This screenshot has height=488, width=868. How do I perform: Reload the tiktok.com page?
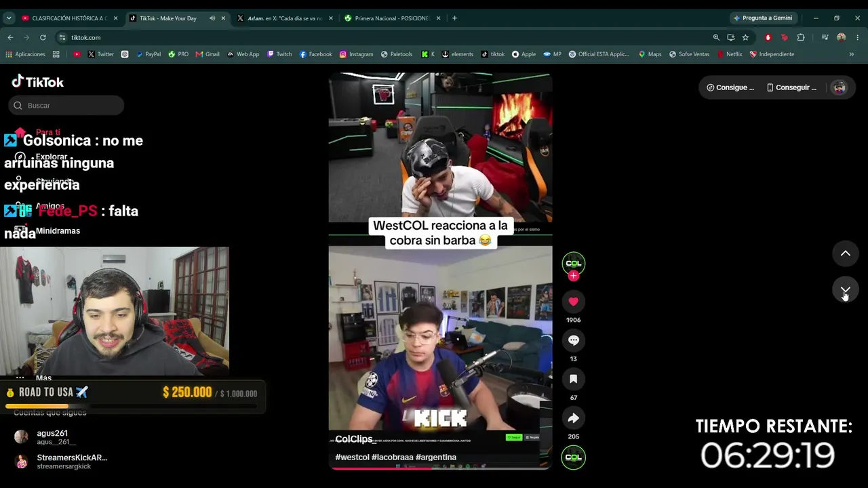pyautogui.click(x=43, y=37)
